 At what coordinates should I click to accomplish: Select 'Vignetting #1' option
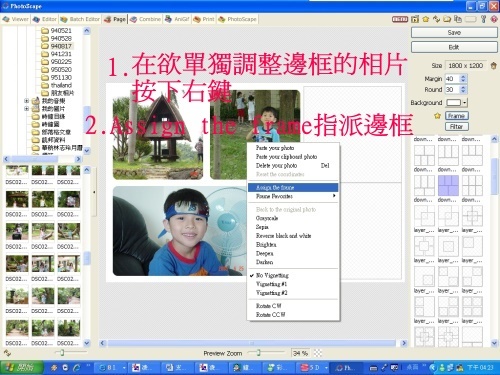[x=293, y=284]
